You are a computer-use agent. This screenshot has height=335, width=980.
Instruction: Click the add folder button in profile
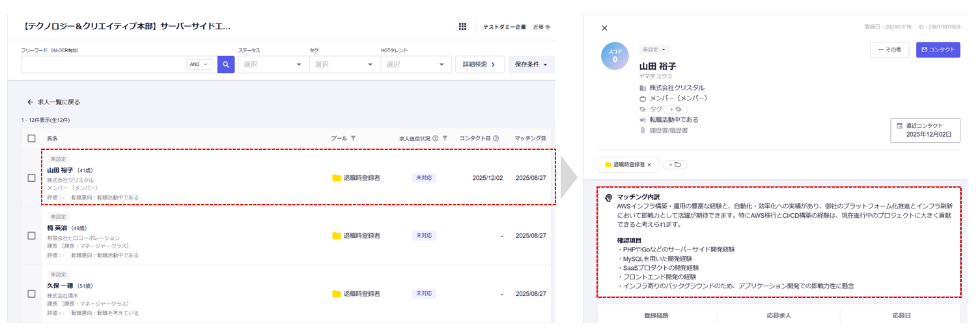click(x=675, y=165)
